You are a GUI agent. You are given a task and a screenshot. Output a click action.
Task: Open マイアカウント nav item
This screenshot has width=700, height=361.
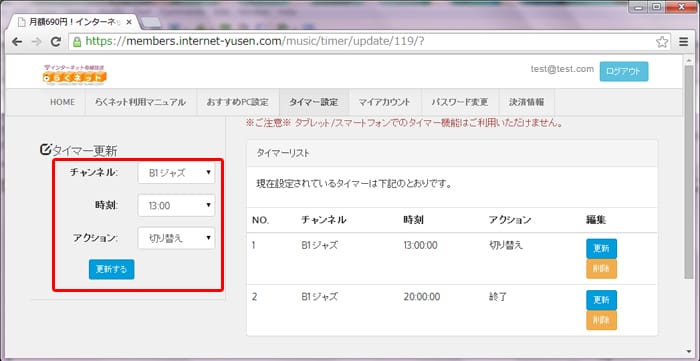384,102
